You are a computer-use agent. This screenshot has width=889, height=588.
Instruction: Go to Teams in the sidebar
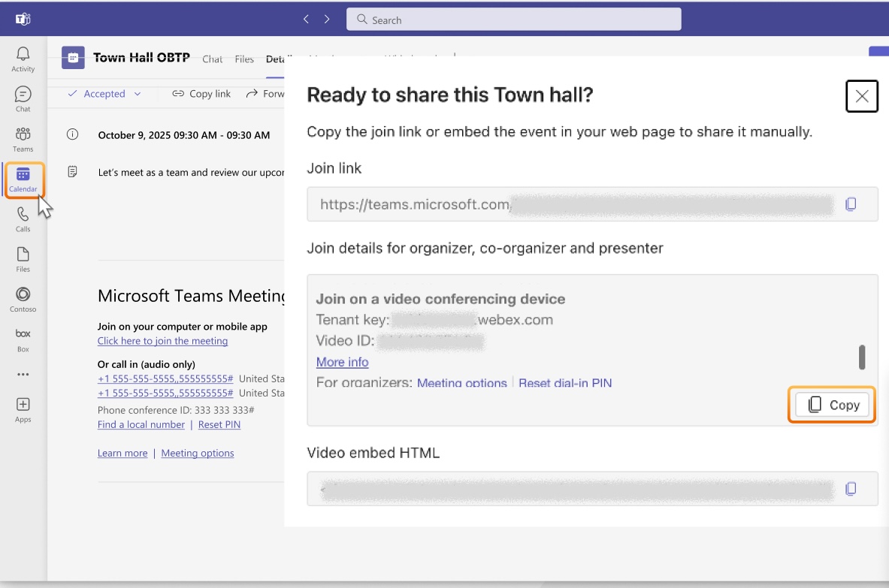23,140
